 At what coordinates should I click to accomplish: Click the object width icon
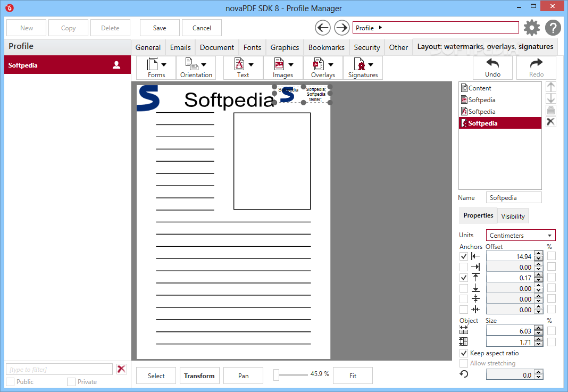(x=463, y=330)
